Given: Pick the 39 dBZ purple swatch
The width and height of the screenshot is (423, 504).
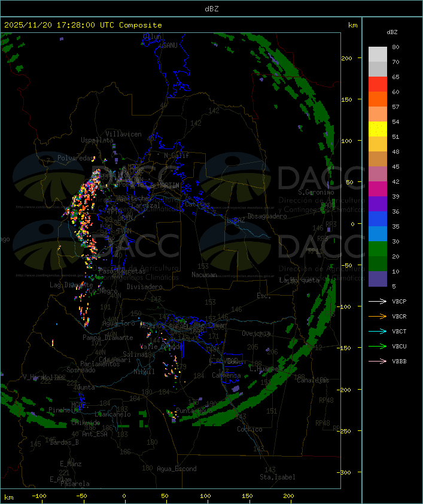Looking at the screenshot, I should (378, 204).
